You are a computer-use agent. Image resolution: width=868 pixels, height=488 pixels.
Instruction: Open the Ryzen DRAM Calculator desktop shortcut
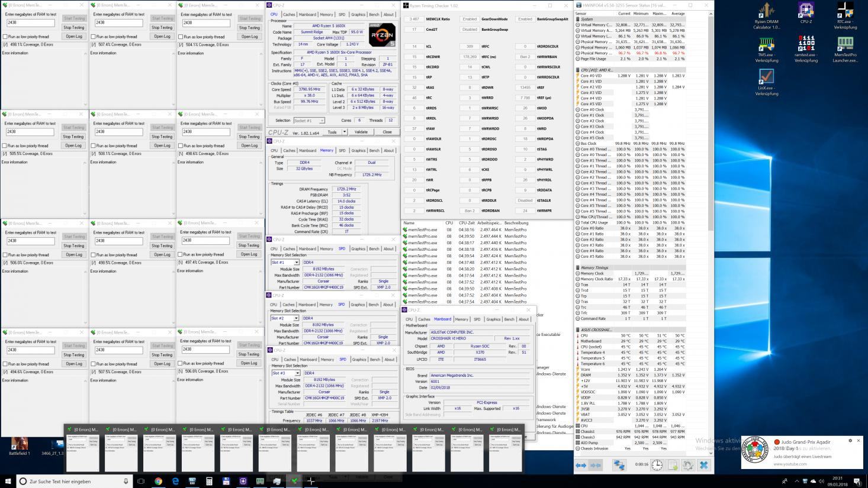tap(766, 17)
